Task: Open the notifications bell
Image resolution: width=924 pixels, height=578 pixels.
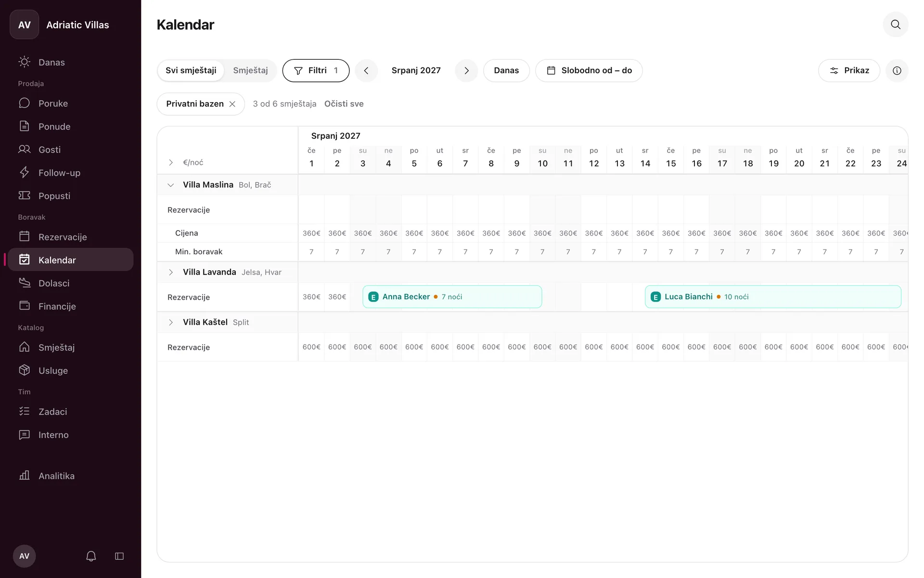Action: point(91,556)
